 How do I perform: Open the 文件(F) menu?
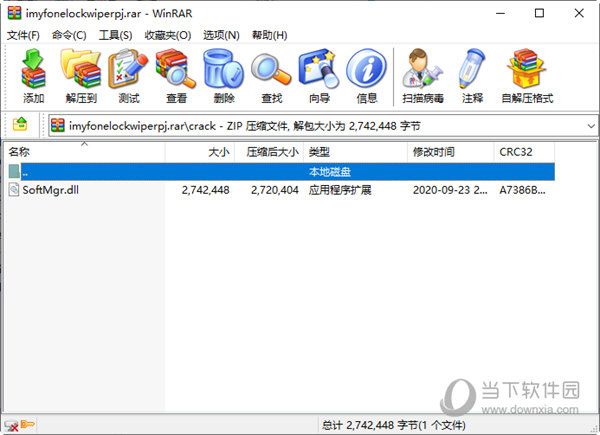[x=23, y=35]
